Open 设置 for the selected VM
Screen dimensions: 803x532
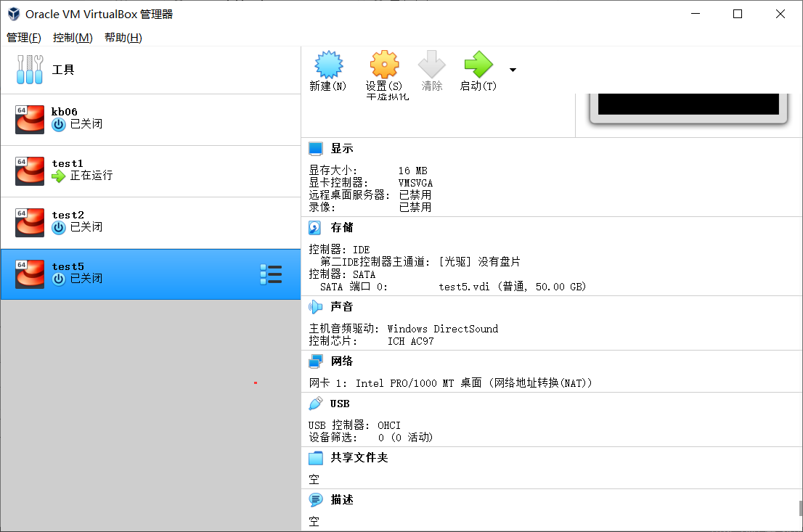(384, 69)
